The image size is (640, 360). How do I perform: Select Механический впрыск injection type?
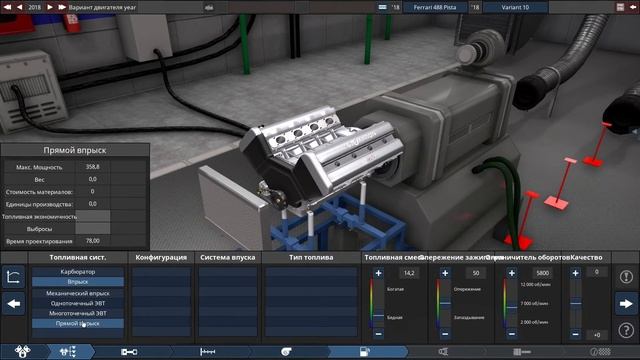pyautogui.click(x=78, y=293)
